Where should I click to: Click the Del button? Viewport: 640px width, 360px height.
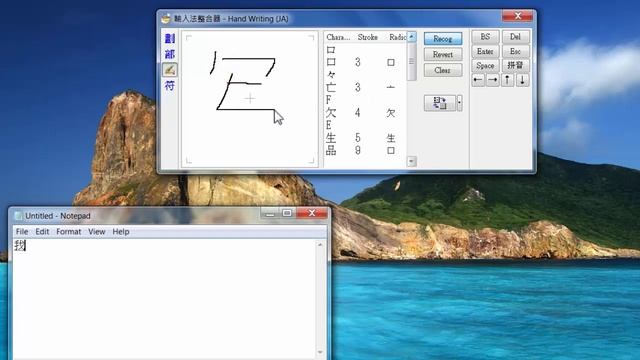pos(516,37)
